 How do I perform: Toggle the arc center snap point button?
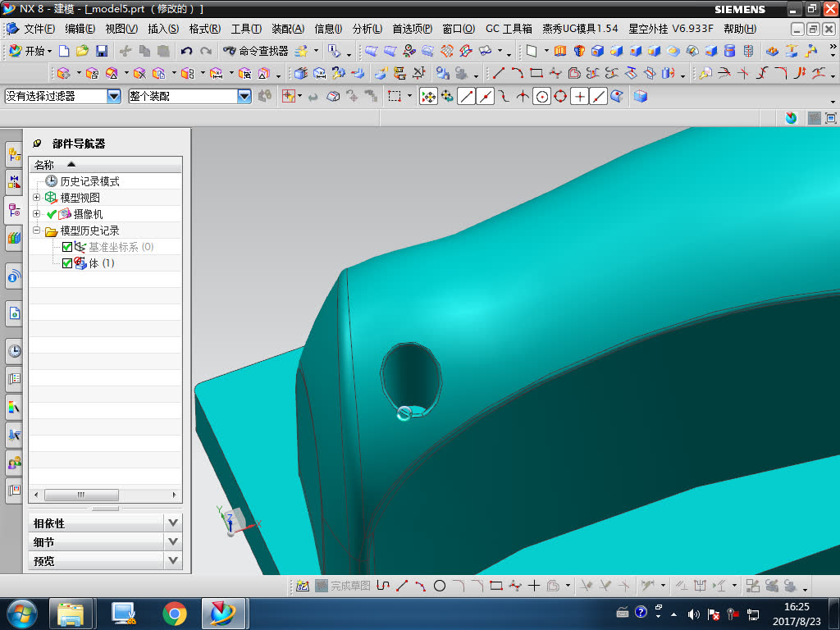[541, 97]
